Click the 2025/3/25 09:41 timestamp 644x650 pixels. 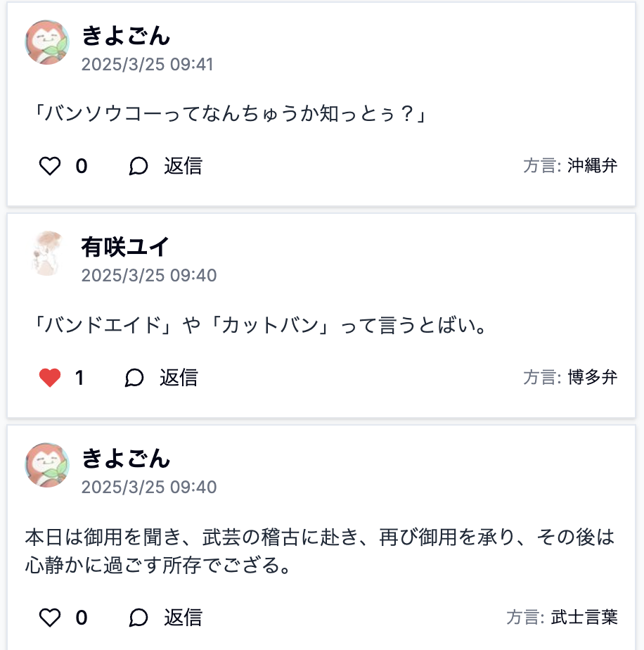coord(147,65)
